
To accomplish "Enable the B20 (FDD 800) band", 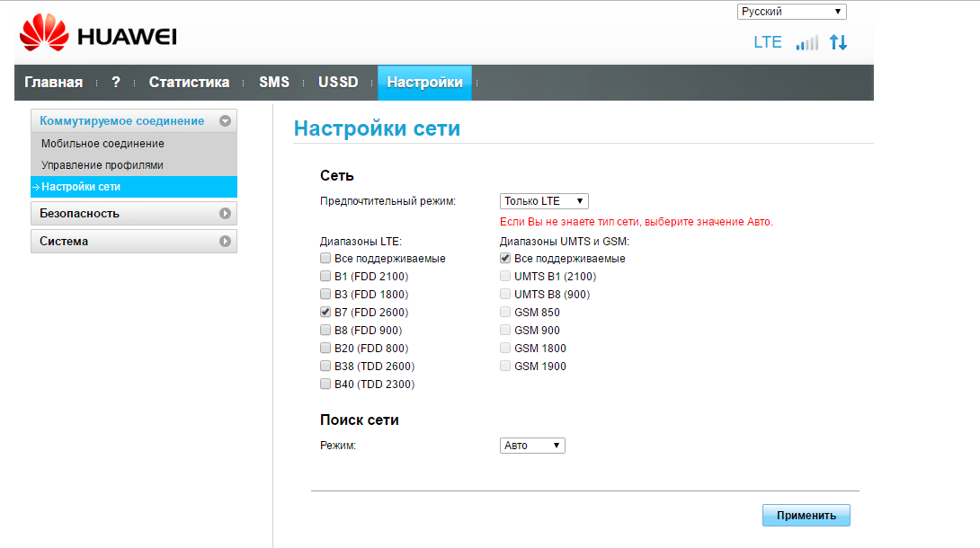I will click(x=325, y=349).
